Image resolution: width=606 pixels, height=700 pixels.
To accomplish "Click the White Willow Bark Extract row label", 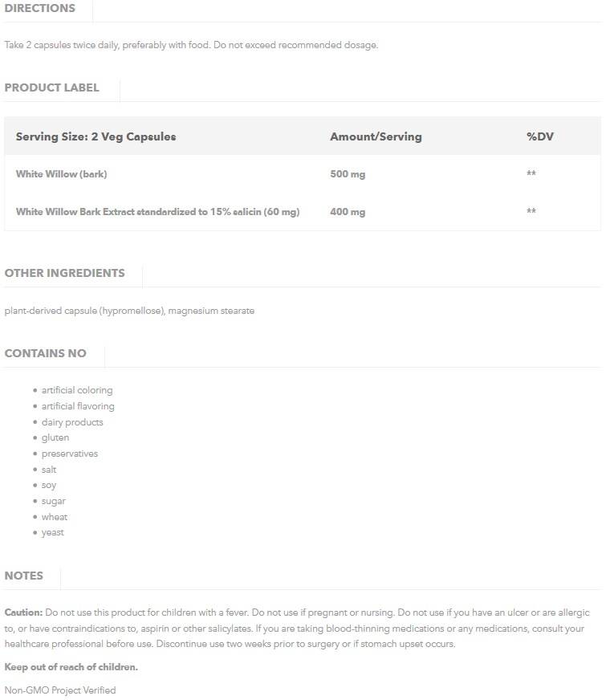I will pos(157,212).
